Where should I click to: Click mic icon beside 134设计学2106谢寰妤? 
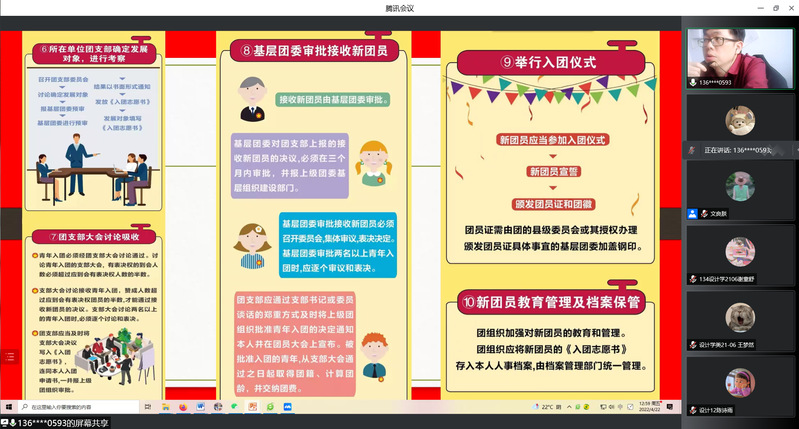(x=692, y=278)
